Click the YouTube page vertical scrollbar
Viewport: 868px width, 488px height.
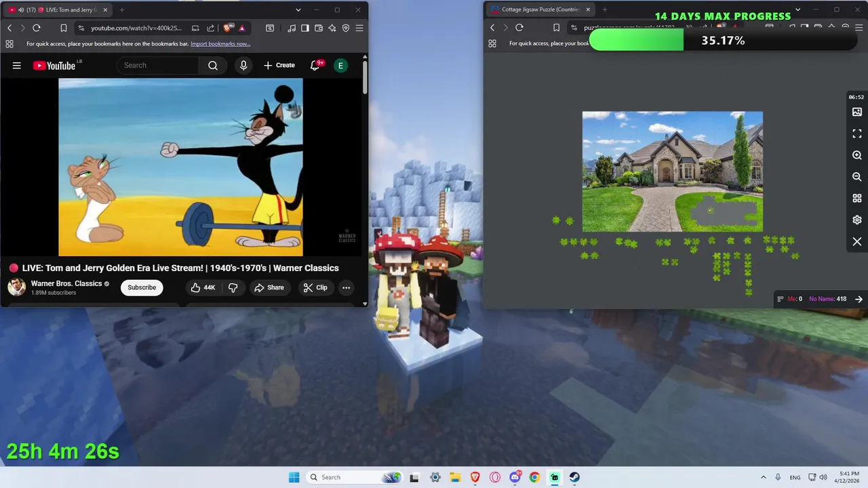tap(365, 78)
